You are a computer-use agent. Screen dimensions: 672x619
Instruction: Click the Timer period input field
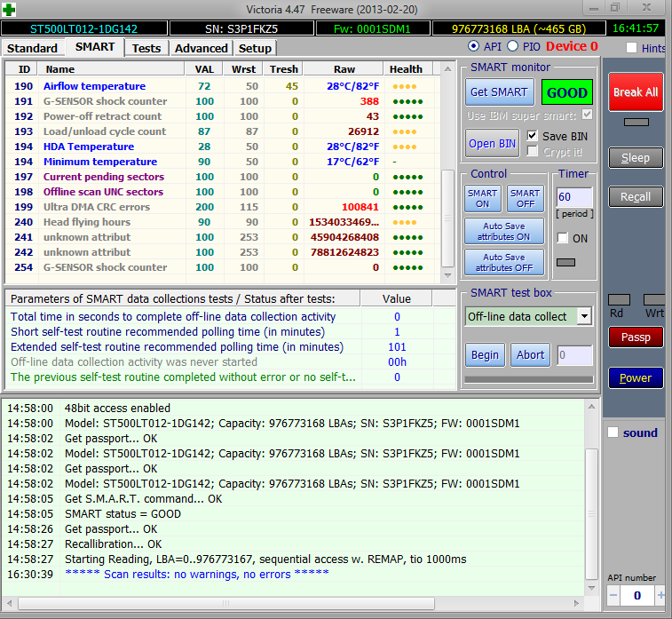pos(573,196)
